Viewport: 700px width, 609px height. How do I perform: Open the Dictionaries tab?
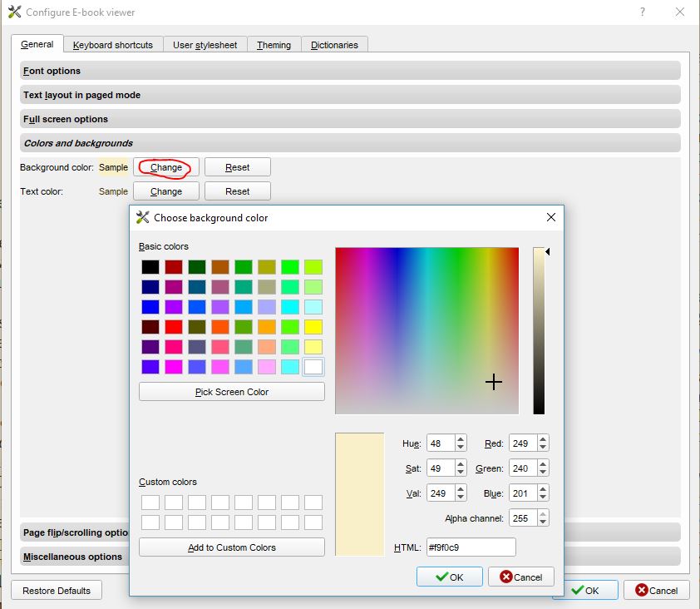[334, 45]
